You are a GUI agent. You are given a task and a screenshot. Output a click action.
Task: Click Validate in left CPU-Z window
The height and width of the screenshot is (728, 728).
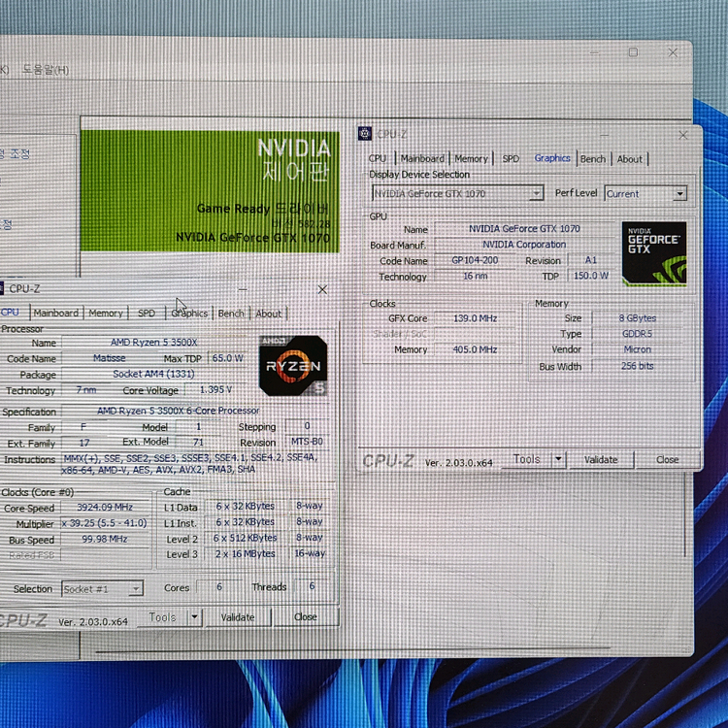click(x=237, y=617)
